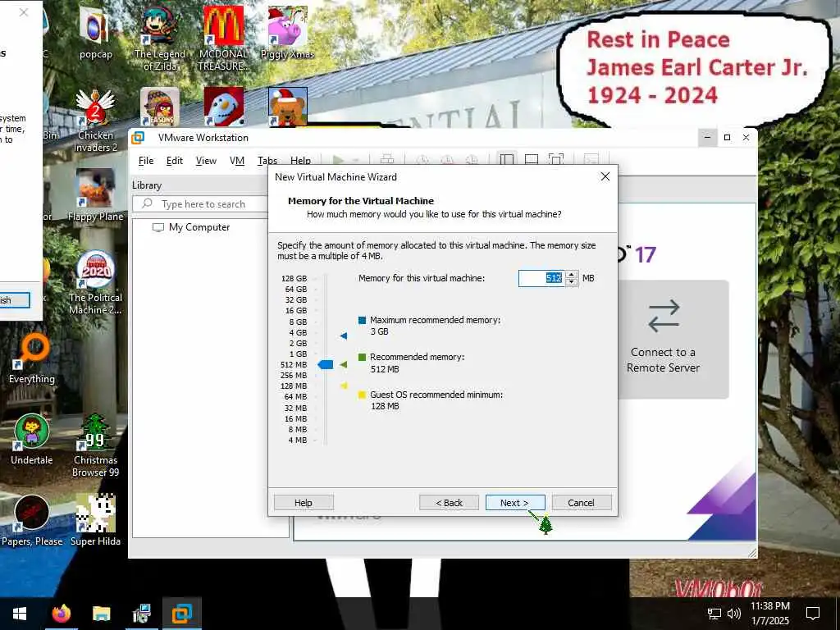Increase memory with the up spinner arrow

click(x=572, y=274)
